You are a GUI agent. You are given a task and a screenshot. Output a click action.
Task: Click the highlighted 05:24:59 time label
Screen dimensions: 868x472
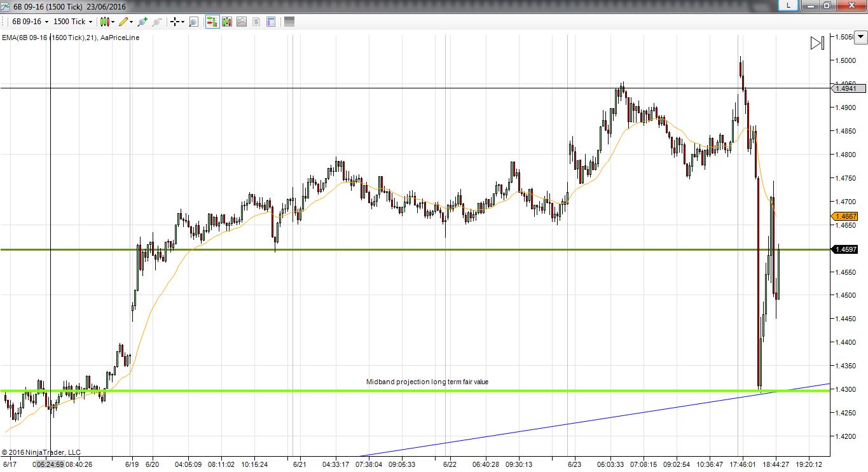50,464
